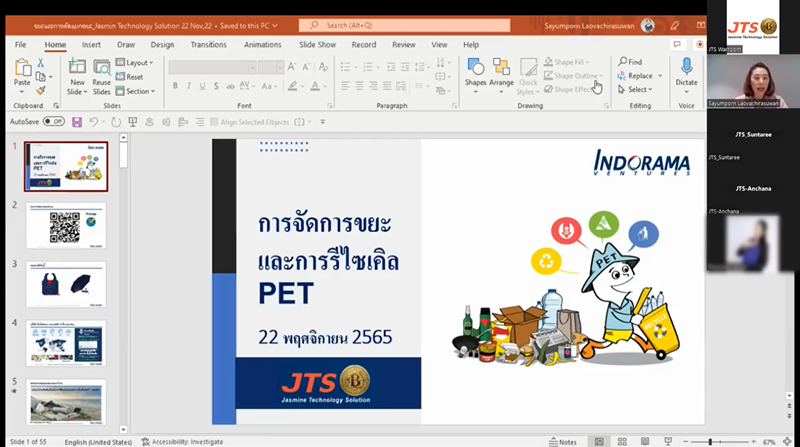800x447 pixels.
Task: Switch to Reading View icon
Action: click(645, 441)
